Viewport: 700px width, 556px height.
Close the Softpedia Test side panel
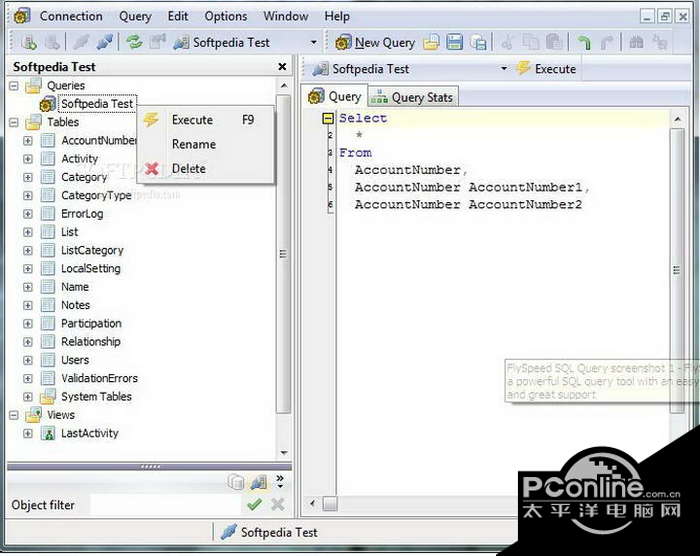click(x=282, y=67)
